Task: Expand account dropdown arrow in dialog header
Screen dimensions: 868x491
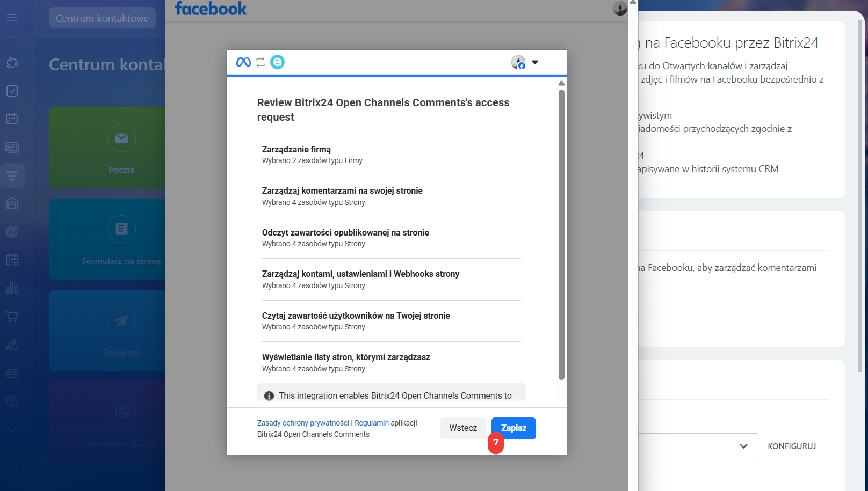Action: [x=535, y=62]
